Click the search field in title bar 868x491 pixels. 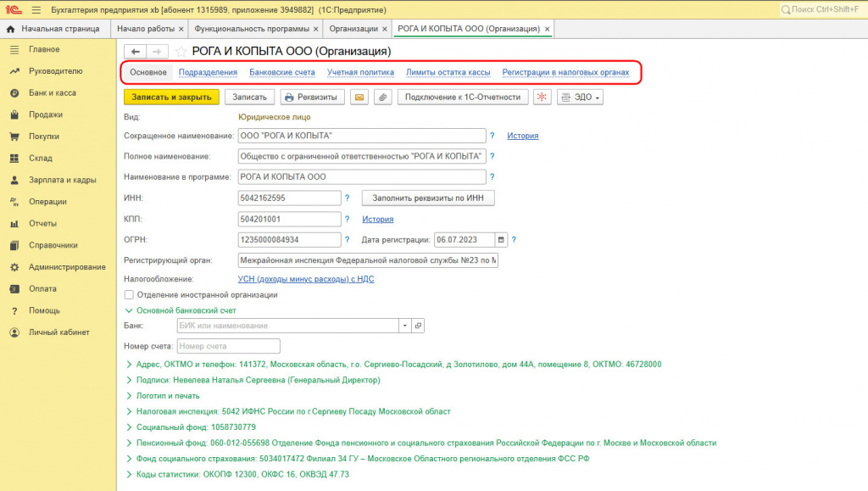[822, 9]
